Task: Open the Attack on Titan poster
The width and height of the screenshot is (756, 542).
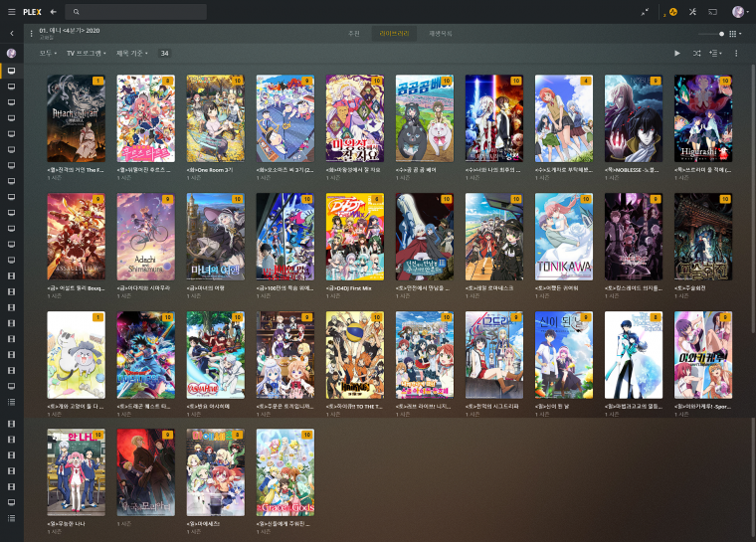Action: click(77, 118)
